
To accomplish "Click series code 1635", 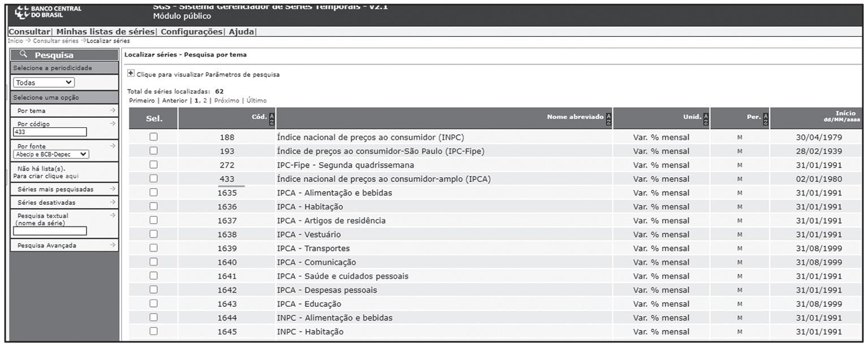I will click(x=227, y=192).
